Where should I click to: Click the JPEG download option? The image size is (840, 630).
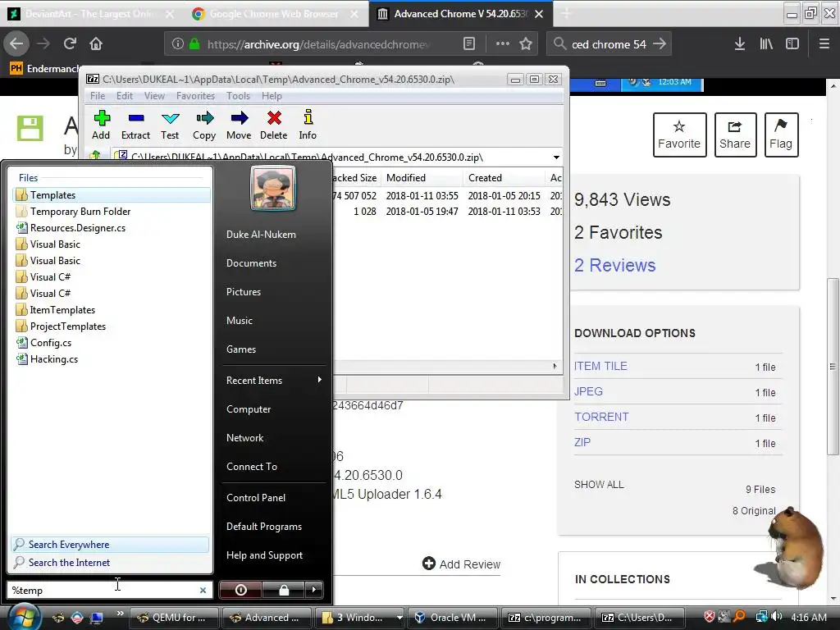coord(588,391)
